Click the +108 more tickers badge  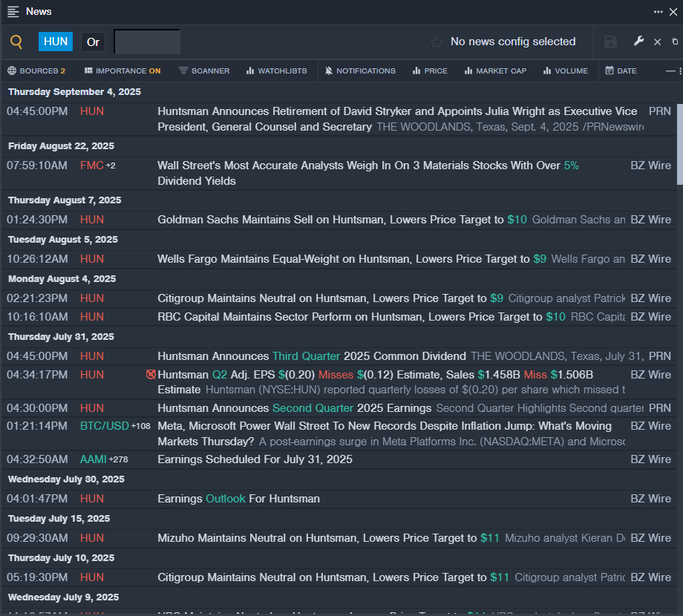[x=141, y=426]
